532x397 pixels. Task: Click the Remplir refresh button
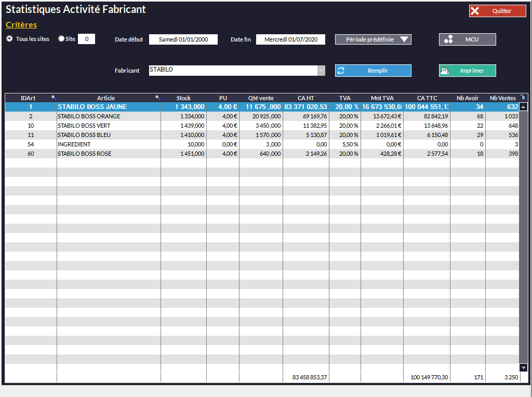(373, 71)
